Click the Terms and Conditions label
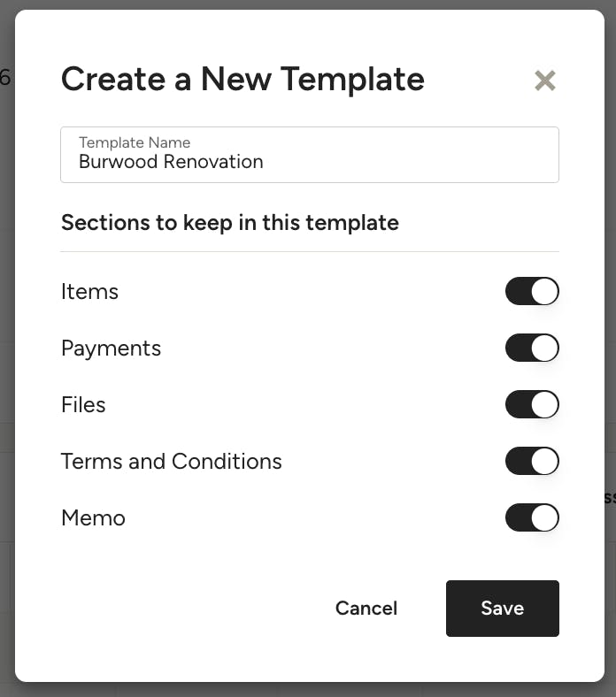Viewport: 616px width, 697px height. click(x=171, y=462)
